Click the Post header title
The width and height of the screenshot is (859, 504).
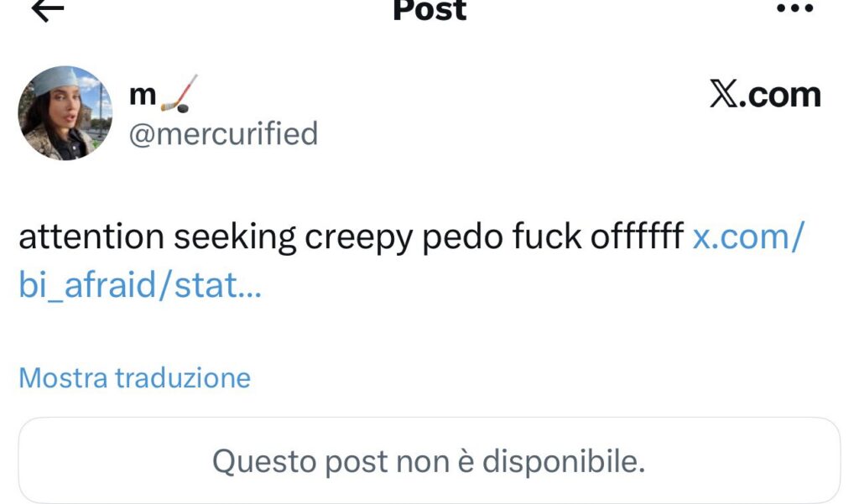point(429,10)
